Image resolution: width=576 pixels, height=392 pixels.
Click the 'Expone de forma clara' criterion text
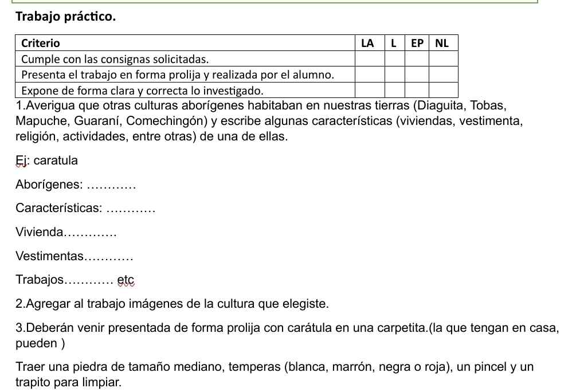[x=142, y=91]
